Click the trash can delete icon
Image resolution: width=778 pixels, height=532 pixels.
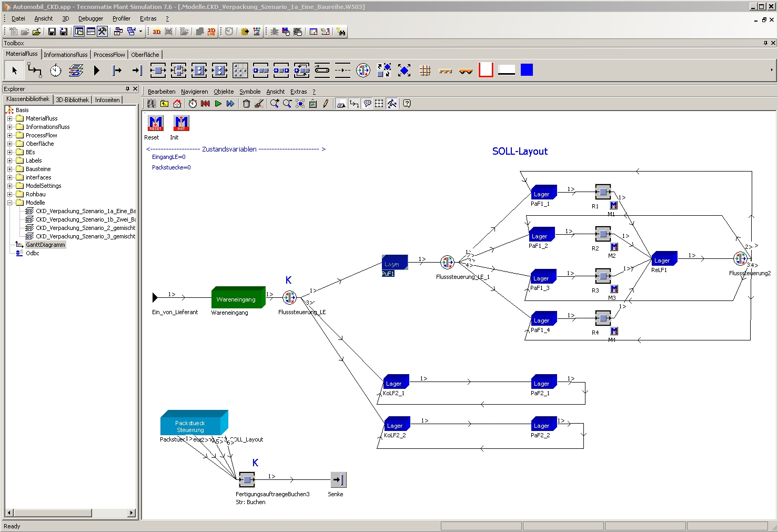click(246, 104)
